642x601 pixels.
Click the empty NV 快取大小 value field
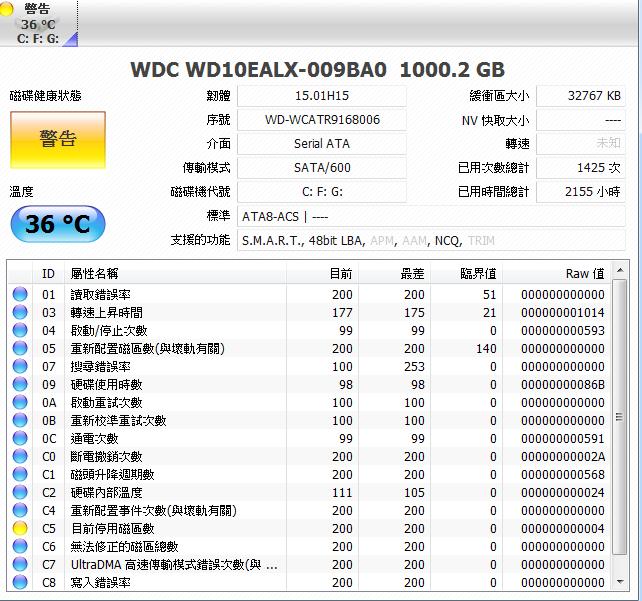[581, 120]
